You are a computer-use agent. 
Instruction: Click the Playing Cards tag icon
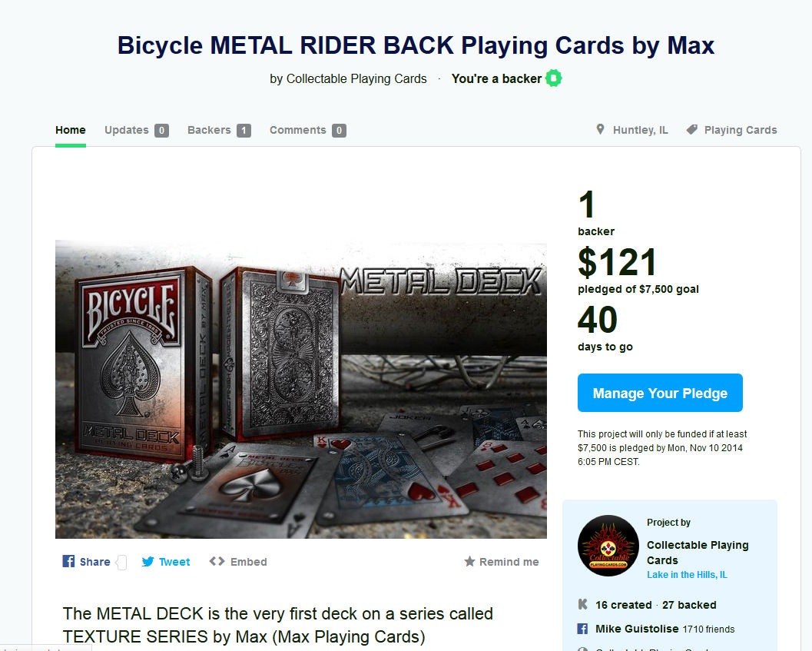(691, 130)
